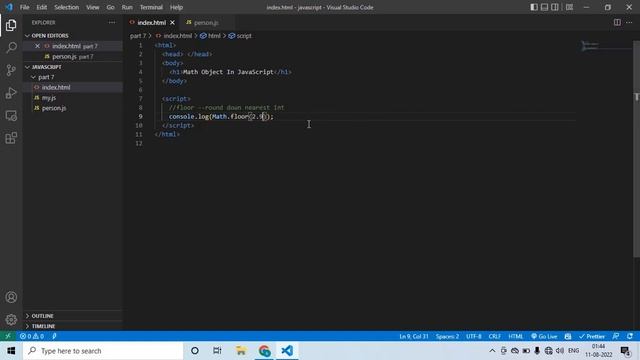Open the notifications icon in status bar
640x360 pixels.
630,336
